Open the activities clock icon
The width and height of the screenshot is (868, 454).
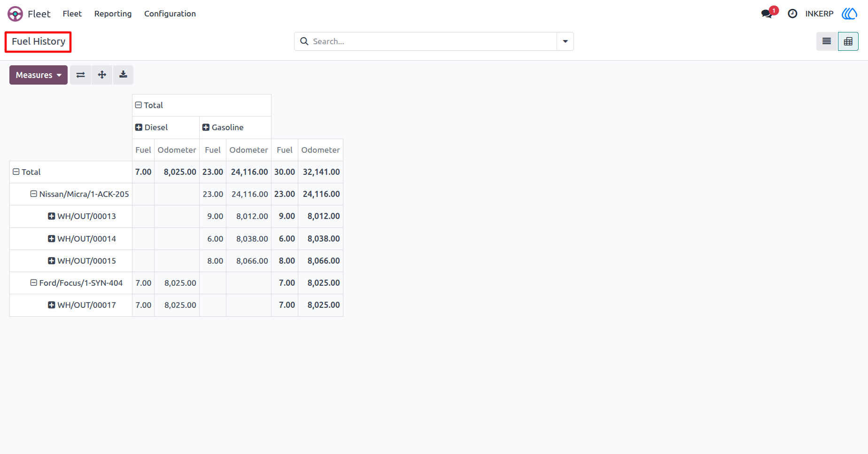coord(792,14)
